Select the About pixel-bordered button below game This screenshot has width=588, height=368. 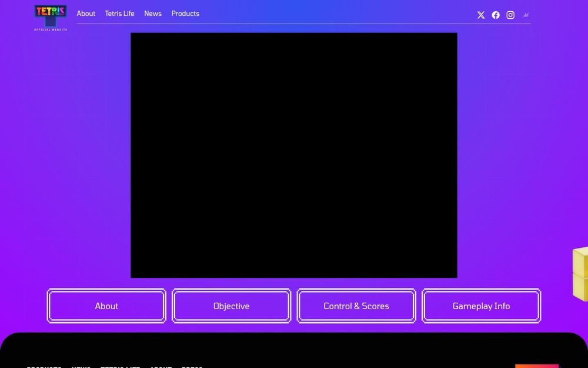pos(106,306)
